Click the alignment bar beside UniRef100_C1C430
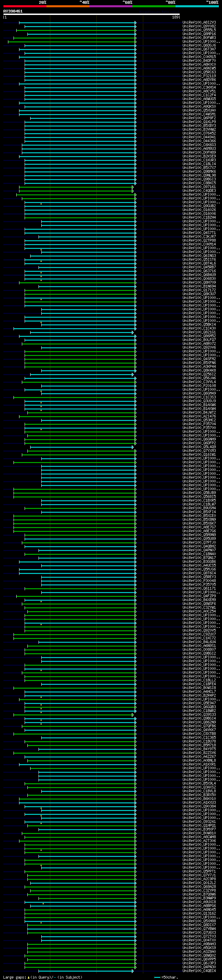 75,329
